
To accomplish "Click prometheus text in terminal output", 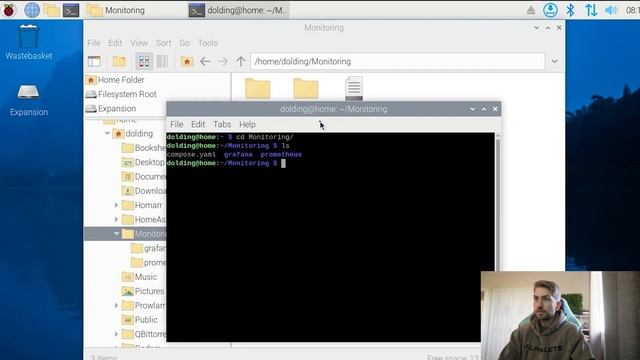I will (x=281, y=155).
